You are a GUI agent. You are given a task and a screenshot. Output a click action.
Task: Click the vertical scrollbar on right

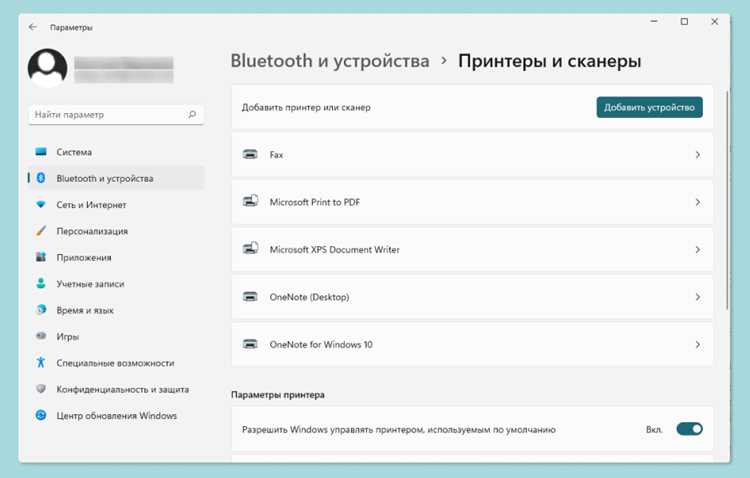click(727, 200)
